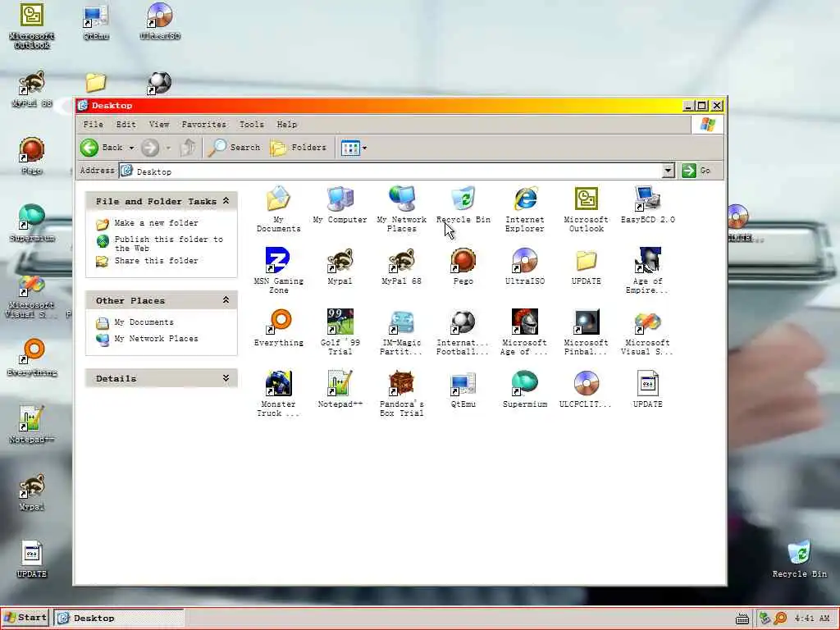Go to My Network Places in Other Places

coord(156,339)
